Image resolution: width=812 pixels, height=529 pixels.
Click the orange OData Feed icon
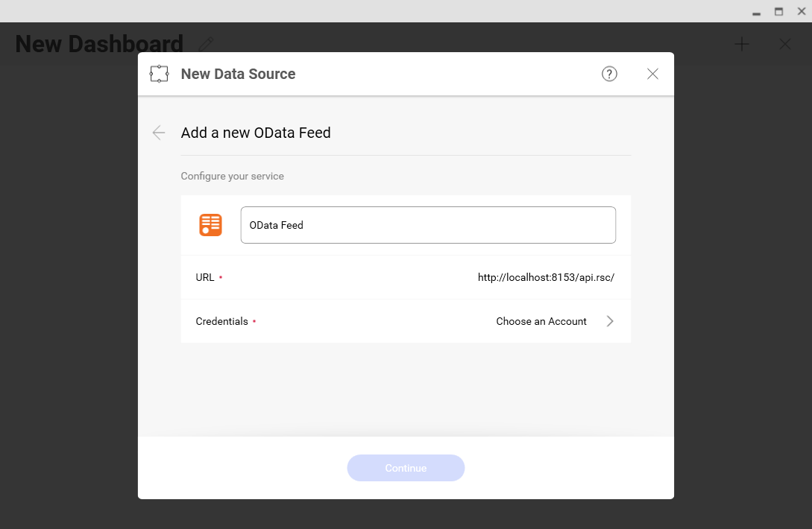[x=210, y=225]
